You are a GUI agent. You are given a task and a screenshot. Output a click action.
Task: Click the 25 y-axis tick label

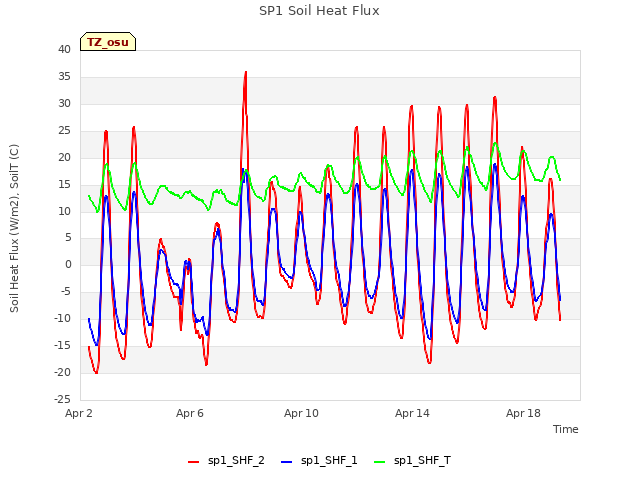click(64, 130)
